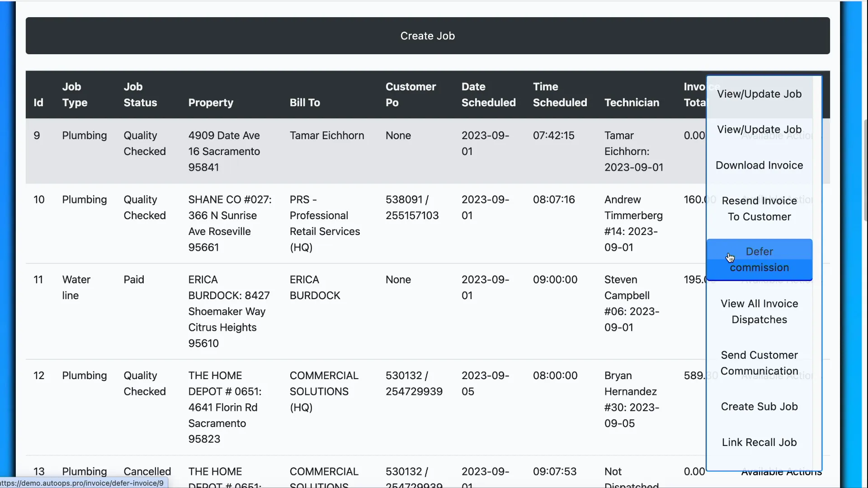
Task: Choose Create Sub Job from menu
Action: 759,407
